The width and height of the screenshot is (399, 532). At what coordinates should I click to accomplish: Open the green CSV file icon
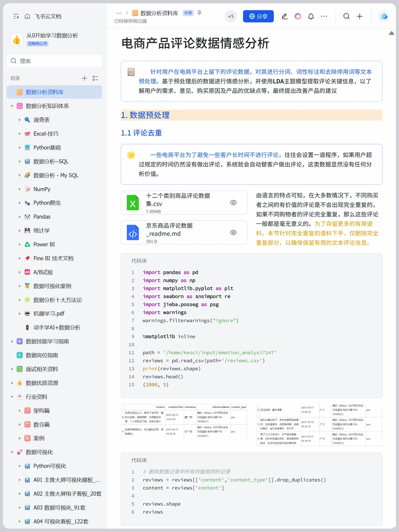pyautogui.click(x=133, y=202)
